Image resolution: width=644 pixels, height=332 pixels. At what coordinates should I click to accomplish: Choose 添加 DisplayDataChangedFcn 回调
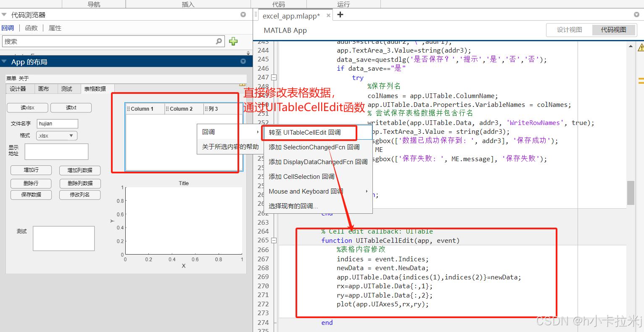pos(318,162)
